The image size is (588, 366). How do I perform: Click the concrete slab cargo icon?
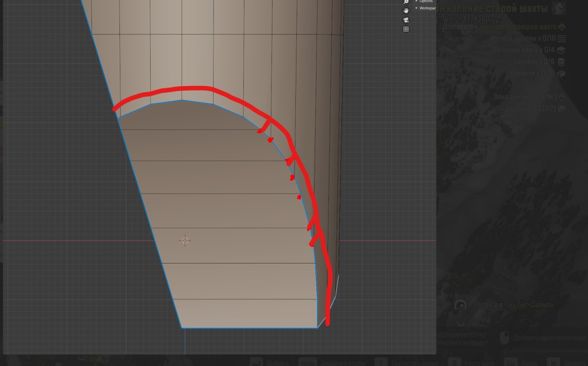[x=561, y=50]
